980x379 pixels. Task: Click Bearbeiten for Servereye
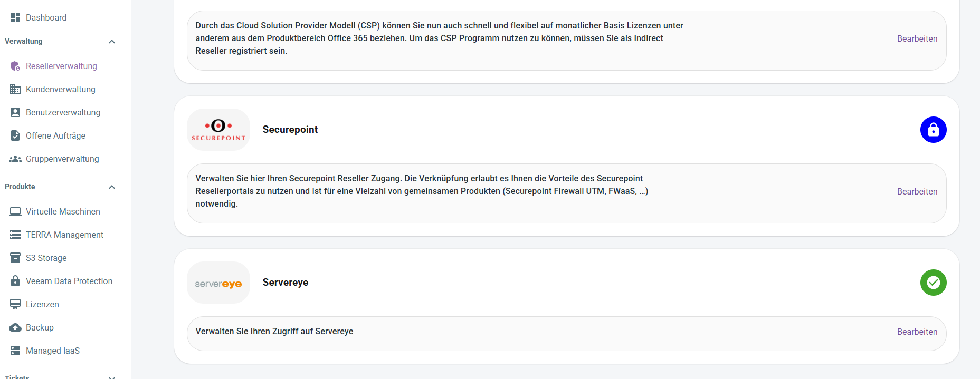[917, 332]
